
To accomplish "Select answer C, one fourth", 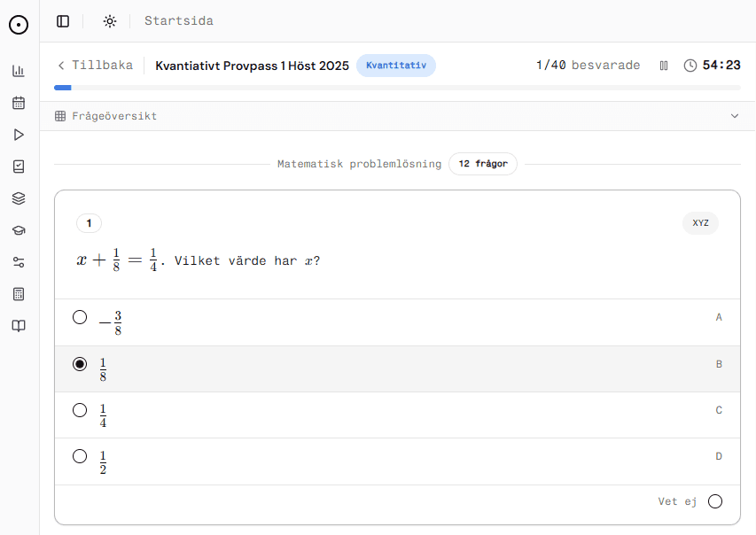I will (80, 410).
